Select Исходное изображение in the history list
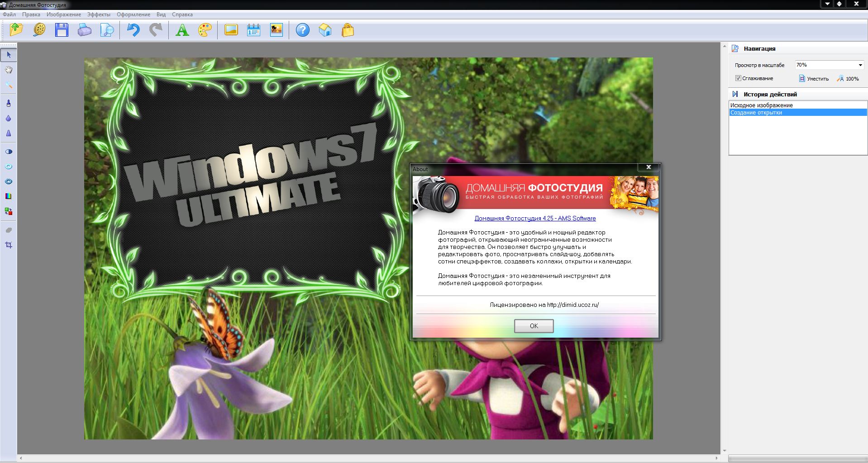Image resolution: width=868 pixels, height=463 pixels. pyautogui.click(x=798, y=105)
